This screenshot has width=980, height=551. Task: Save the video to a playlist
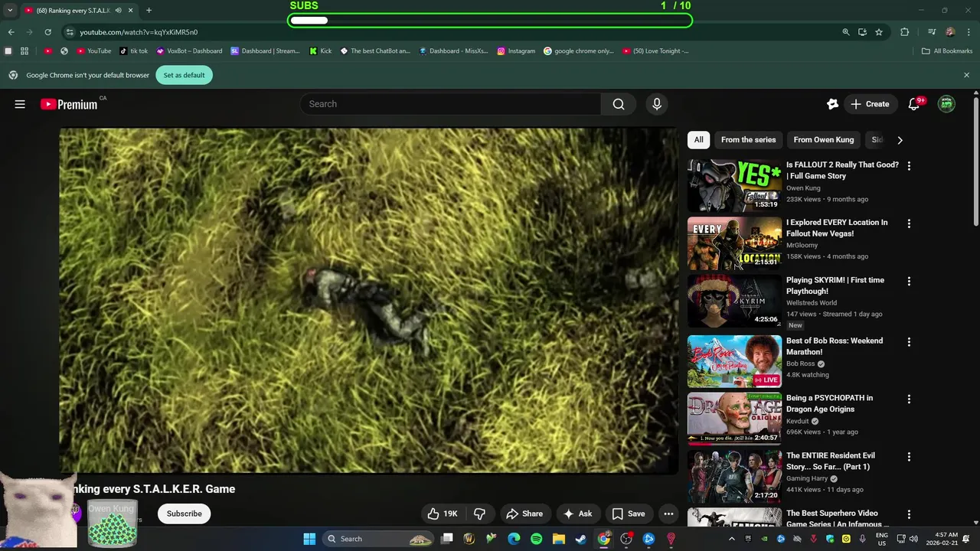[x=629, y=514]
